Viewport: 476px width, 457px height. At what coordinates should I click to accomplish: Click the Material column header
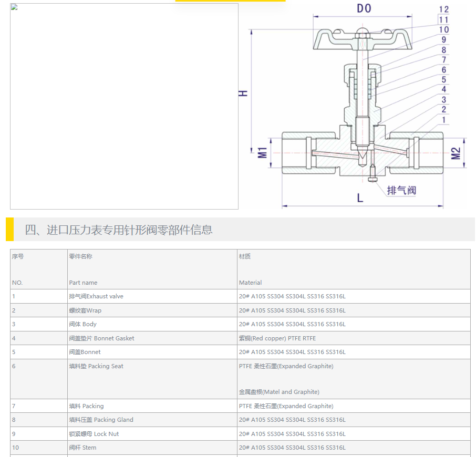[250, 283]
